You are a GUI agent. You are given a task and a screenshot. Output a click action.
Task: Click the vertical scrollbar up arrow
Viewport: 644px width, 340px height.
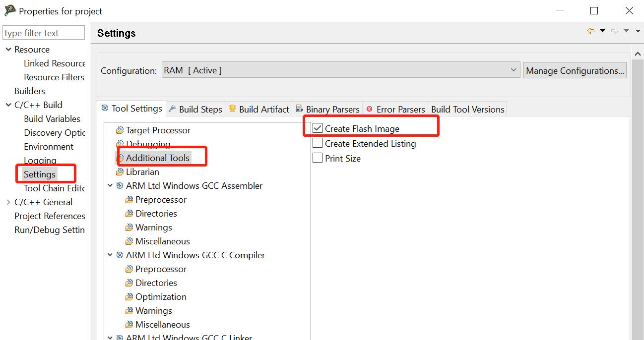[638, 53]
